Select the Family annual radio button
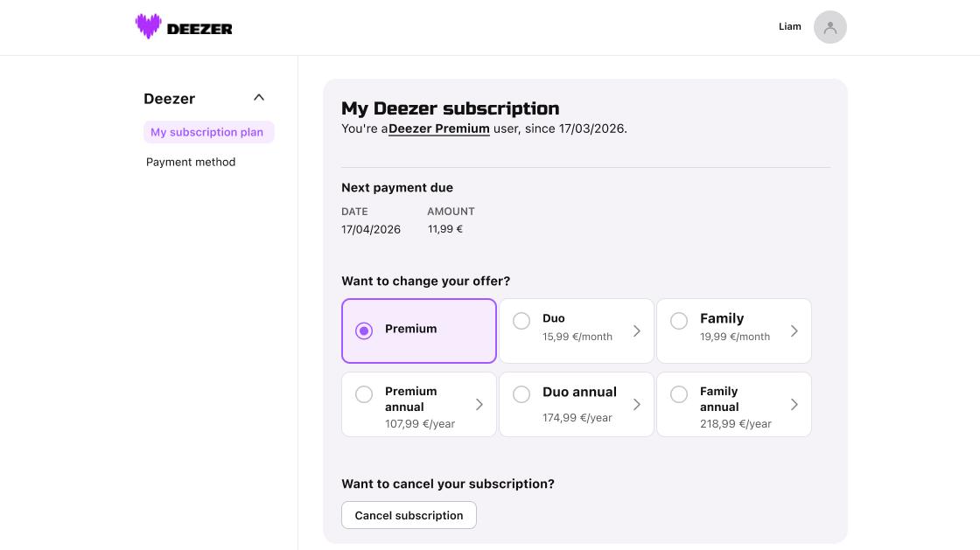The height and width of the screenshot is (550, 980). pos(679,394)
